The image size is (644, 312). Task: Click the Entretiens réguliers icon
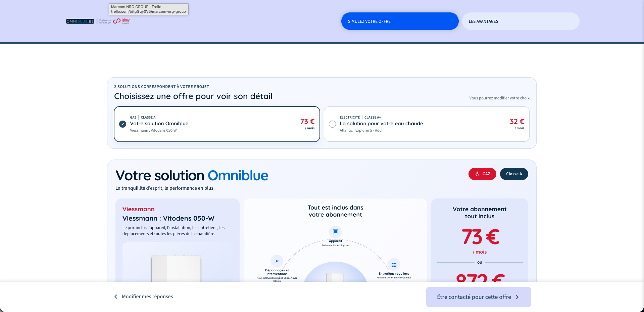[x=394, y=265]
